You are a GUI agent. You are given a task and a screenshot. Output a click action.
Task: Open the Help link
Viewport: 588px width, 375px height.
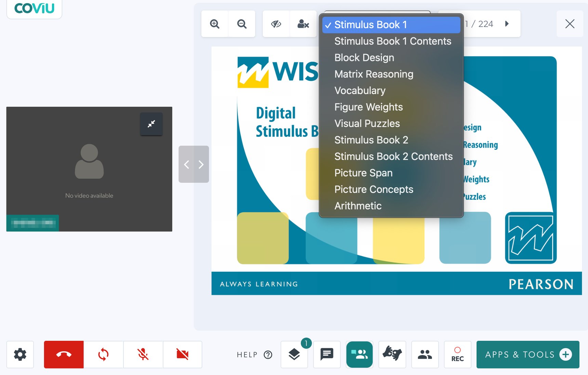[254, 355]
